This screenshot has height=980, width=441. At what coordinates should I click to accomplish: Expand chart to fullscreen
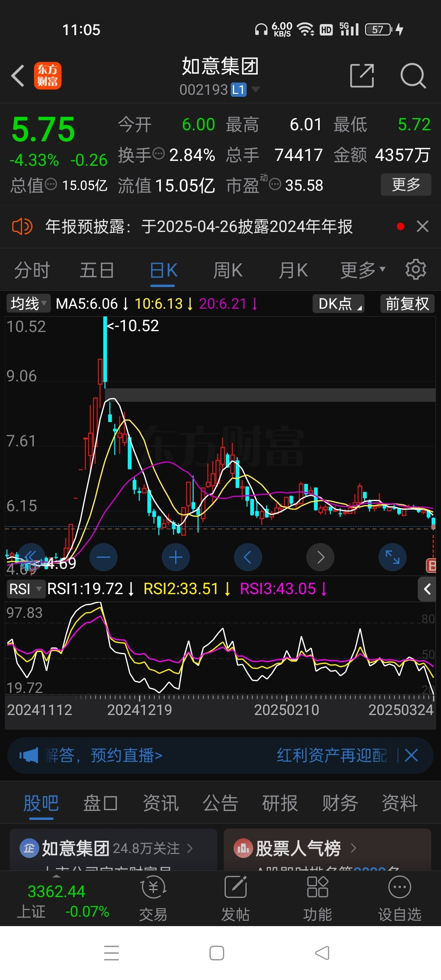(392, 557)
